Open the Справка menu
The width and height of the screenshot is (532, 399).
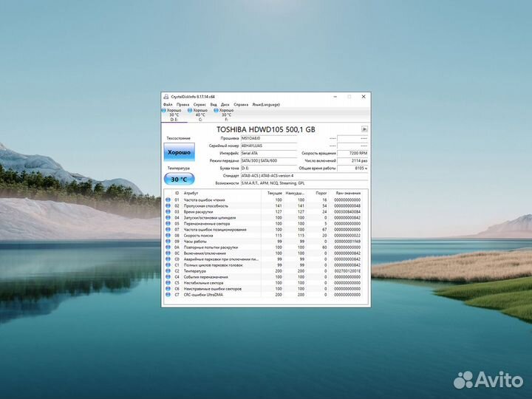(x=241, y=104)
